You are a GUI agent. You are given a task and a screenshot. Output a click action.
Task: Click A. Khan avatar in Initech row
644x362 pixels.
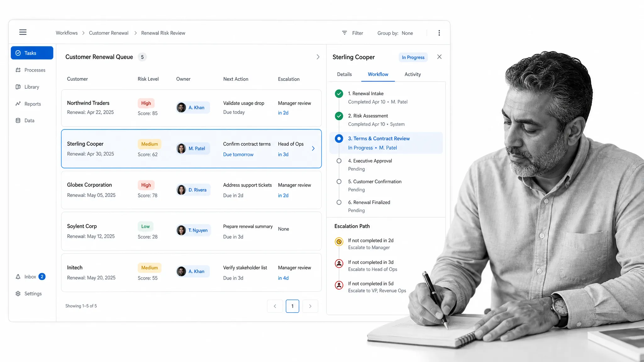(x=181, y=271)
